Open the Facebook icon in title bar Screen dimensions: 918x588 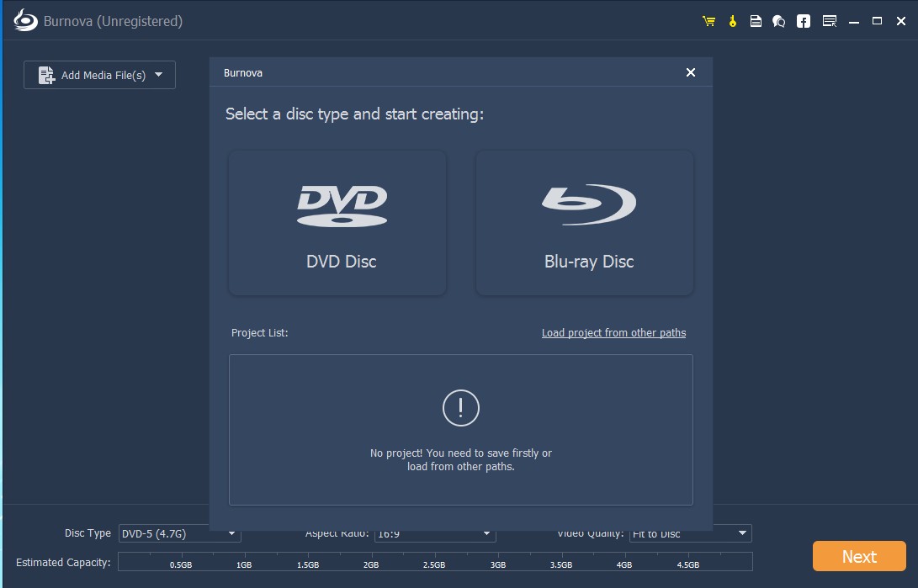(x=804, y=21)
